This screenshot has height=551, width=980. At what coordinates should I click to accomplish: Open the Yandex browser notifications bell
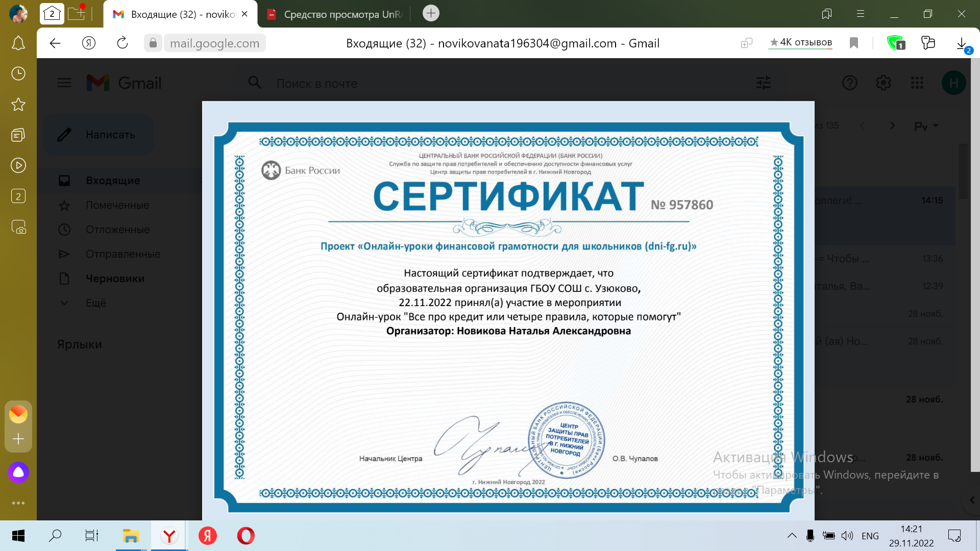tap(18, 43)
